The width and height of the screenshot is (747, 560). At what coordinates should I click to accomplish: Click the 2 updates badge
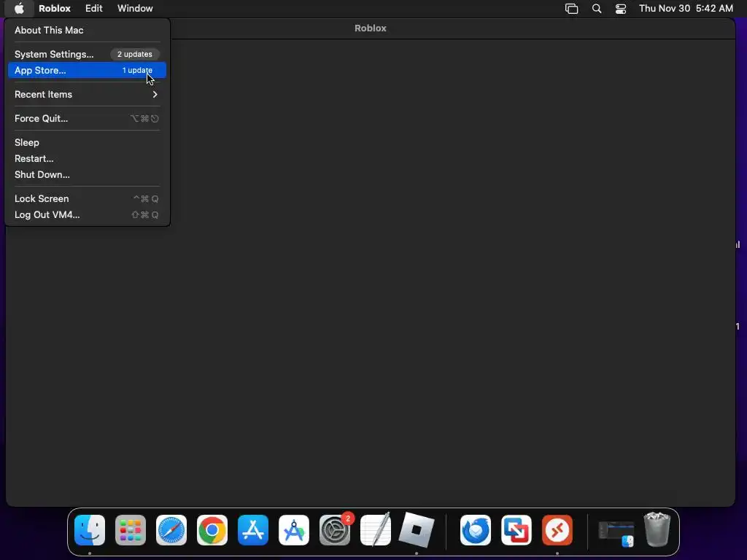[135, 54]
